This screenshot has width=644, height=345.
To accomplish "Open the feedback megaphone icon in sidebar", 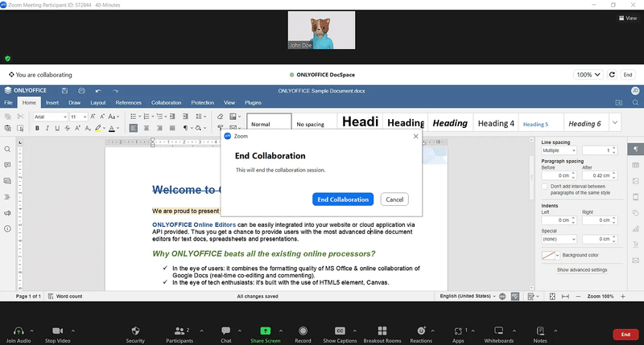I will click(7, 213).
